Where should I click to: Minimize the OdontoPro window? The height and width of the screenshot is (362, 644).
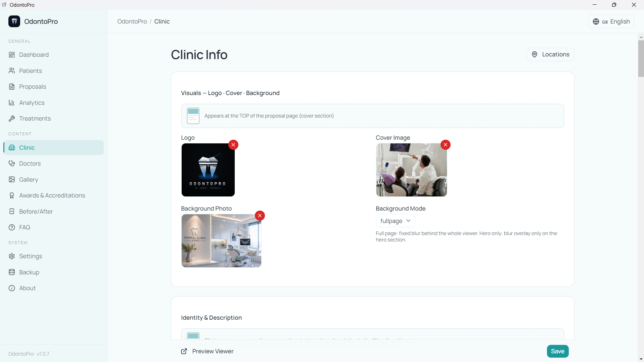[x=595, y=5]
